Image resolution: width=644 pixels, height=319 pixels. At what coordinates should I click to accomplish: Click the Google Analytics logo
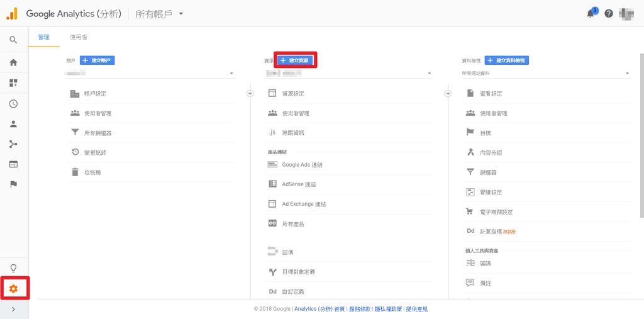[12, 14]
